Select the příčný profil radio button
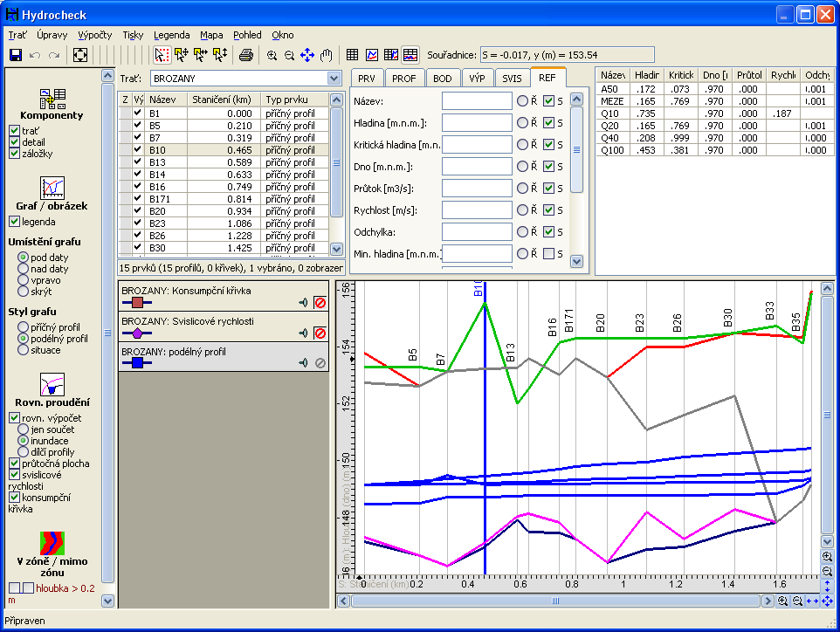 [x=24, y=327]
